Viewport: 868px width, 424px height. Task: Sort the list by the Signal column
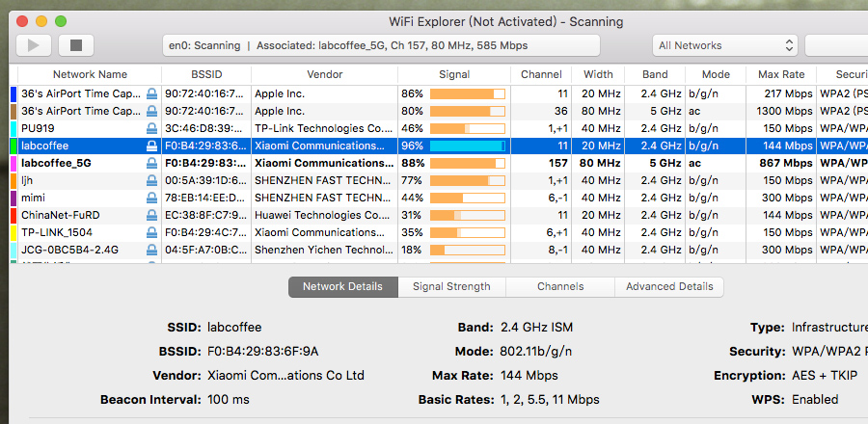tap(453, 74)
